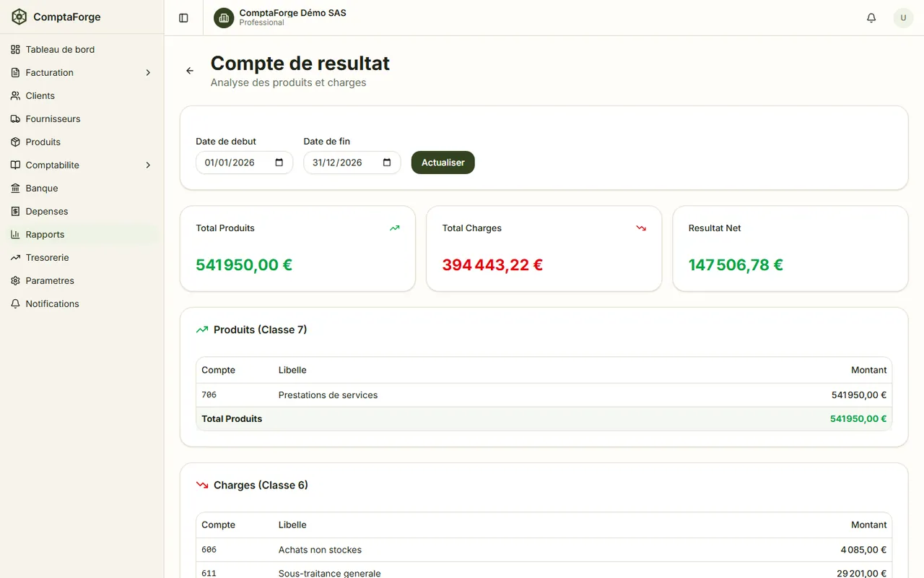
Task: Click the Comptabilite book icon
Action: 16,165
